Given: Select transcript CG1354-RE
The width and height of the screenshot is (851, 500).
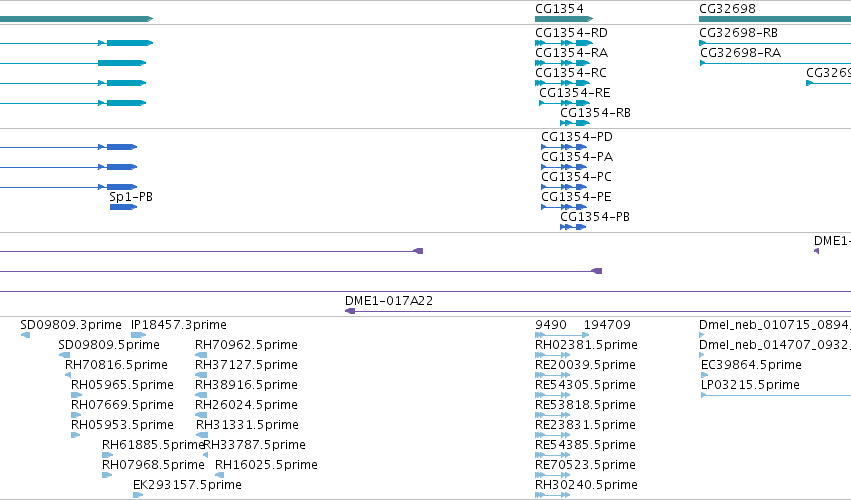Looking at the screenshot, I should point(575,93).
